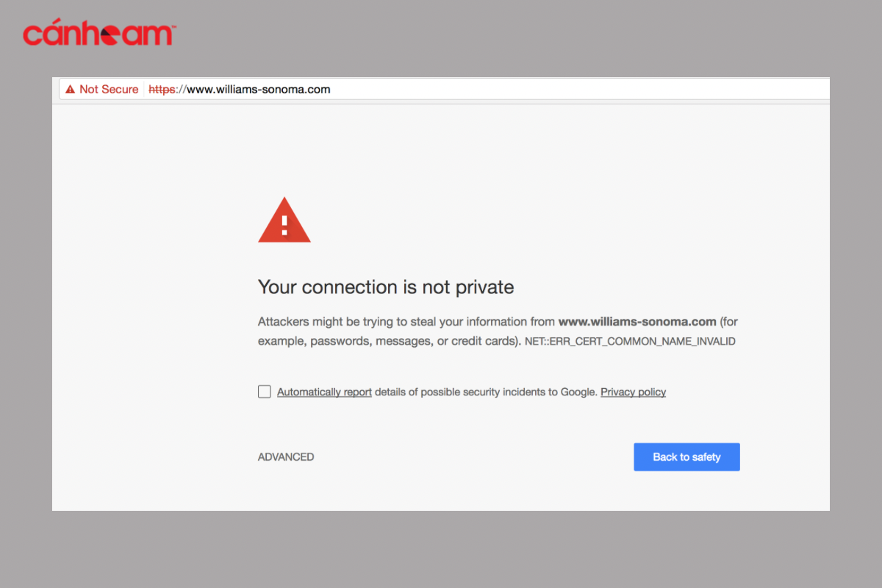Click the Back to safety button
Viewport: 882px width, 588px height.
click(x=686, y=457)
